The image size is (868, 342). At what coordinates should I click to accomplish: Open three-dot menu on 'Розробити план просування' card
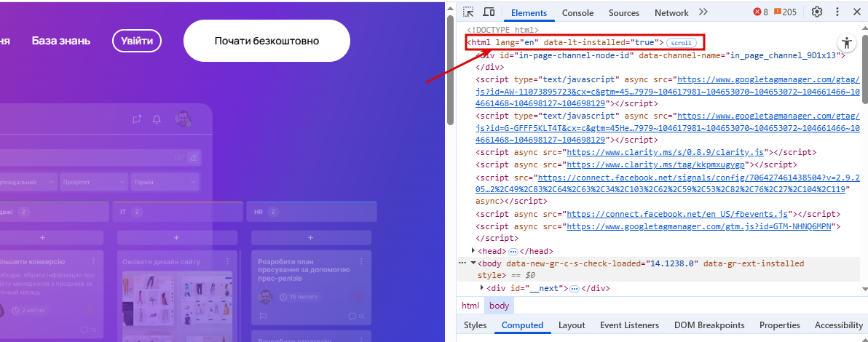tap(361, 261)
